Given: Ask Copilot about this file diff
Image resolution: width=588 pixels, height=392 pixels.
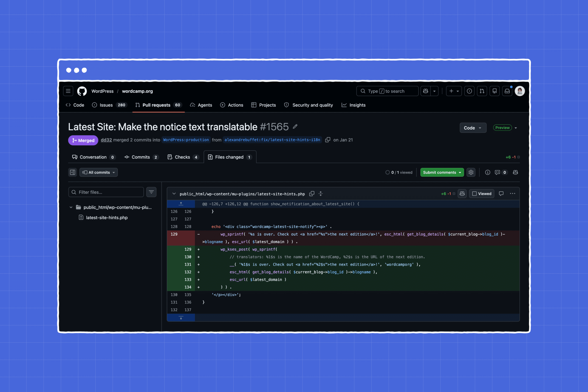Looking at the screenshot, I should click(x=462, y=194).
